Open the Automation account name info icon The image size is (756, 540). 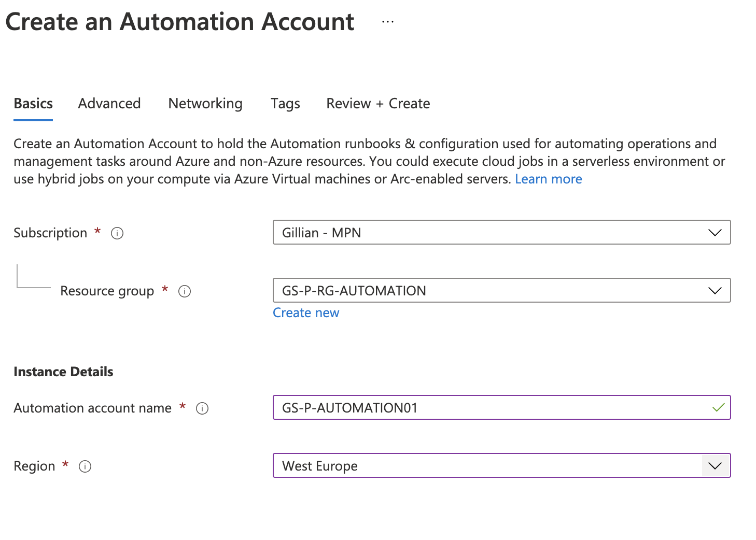pyautogui.click(x=203, y=408)
